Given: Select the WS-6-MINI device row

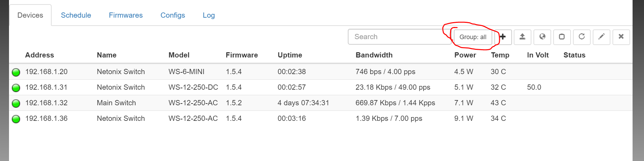Looking at the screenshot, I should [x=186, y=72].
